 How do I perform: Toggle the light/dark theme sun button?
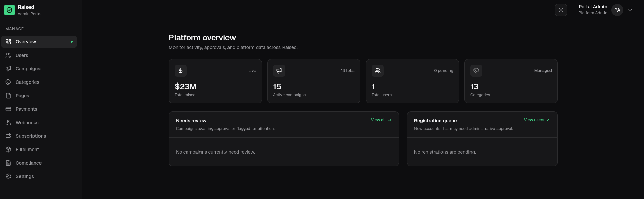click(x=561, y=10)
